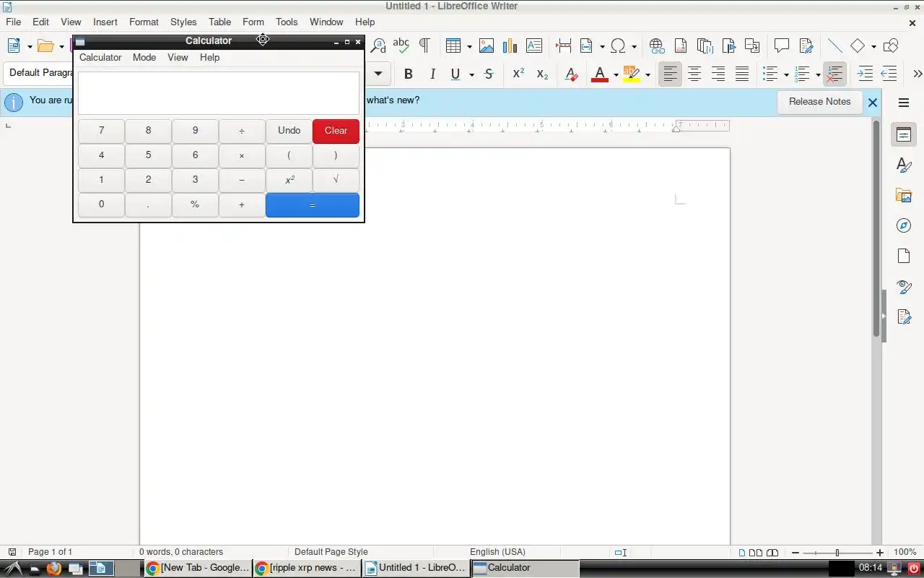
Task: Click the Insert Chart icon
Action: coord(510,46)
